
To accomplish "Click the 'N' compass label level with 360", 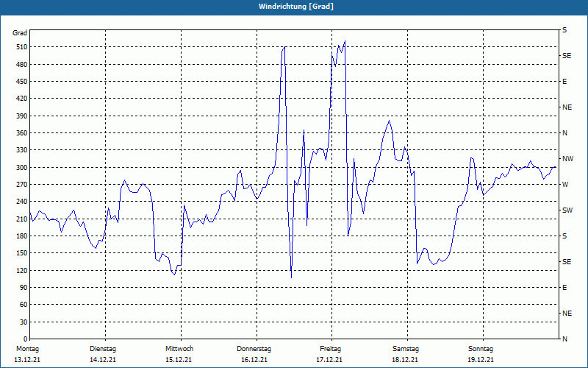I will point(564,133).
